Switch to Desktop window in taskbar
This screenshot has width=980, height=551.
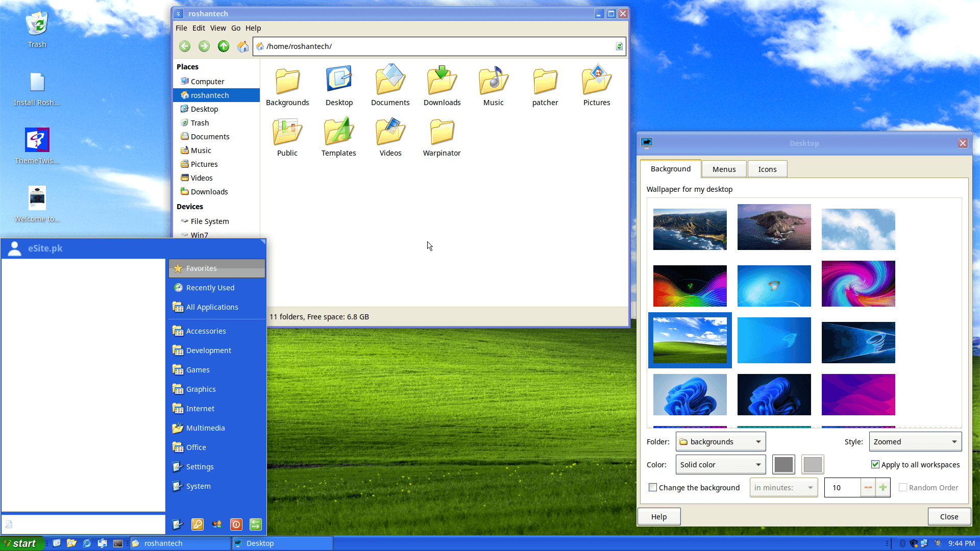283,543
